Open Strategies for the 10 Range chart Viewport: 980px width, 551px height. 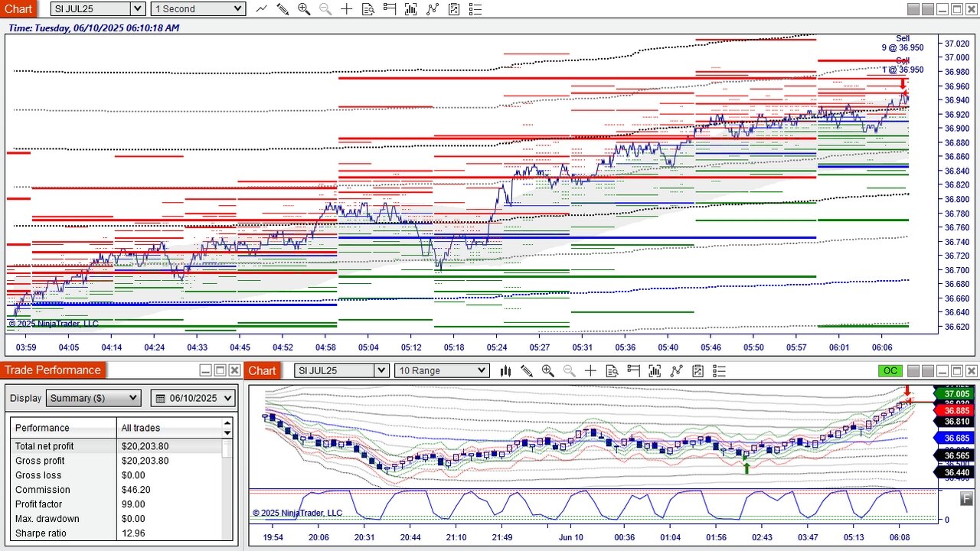(676, 370)
